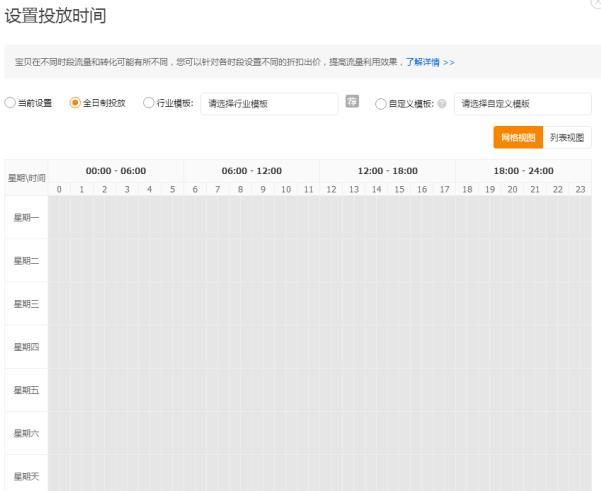Close the 设置投放时间 dialog
This screenshot has height=491, width=601.
coord(597,4)
